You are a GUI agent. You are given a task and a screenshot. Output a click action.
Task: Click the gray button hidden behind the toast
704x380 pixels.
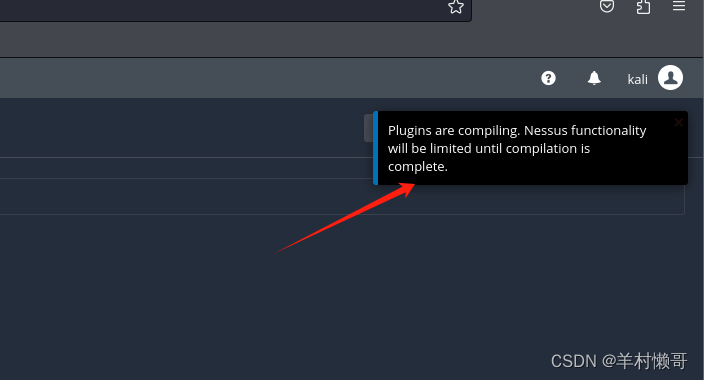[368, 128]
